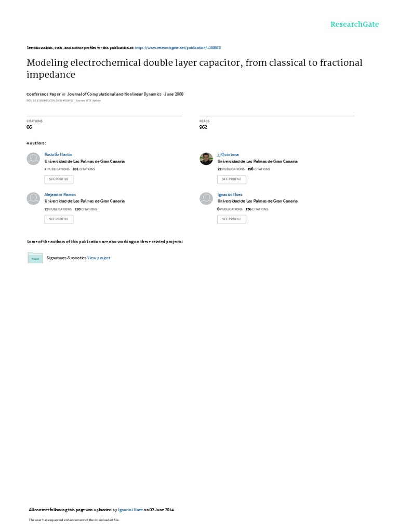Open Ignacio i Nuez author link
Image resolution: width=399 pixels, height=532 pixels.
point(230,194)
